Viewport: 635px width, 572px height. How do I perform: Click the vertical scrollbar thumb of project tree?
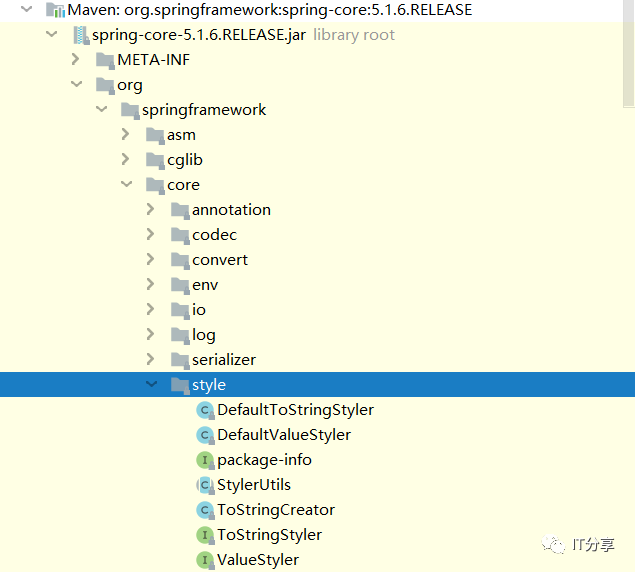coord(629,53)
